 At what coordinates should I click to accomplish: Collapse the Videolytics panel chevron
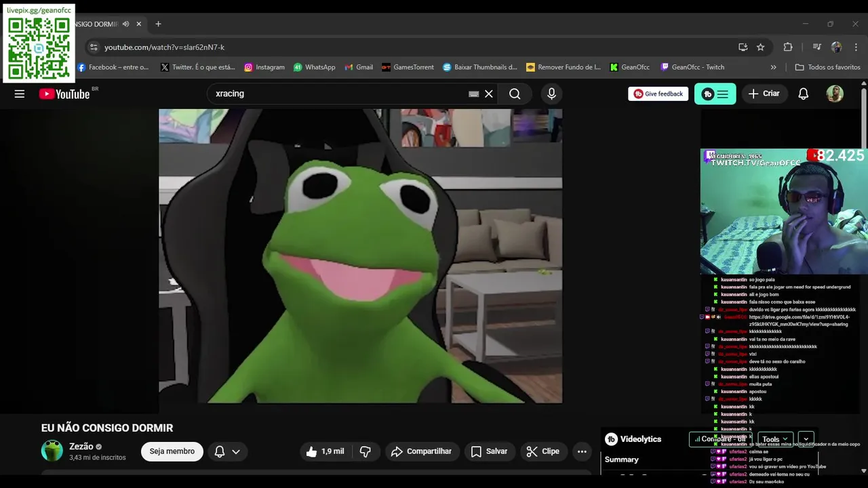tap(806, 439)
